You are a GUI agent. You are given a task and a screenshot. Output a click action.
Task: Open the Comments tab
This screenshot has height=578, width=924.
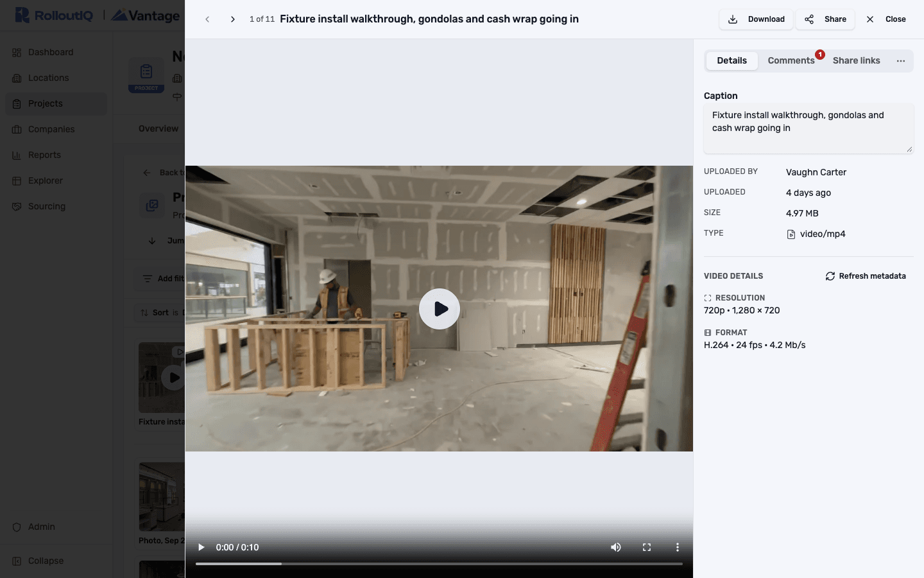[x=791, y=60]
